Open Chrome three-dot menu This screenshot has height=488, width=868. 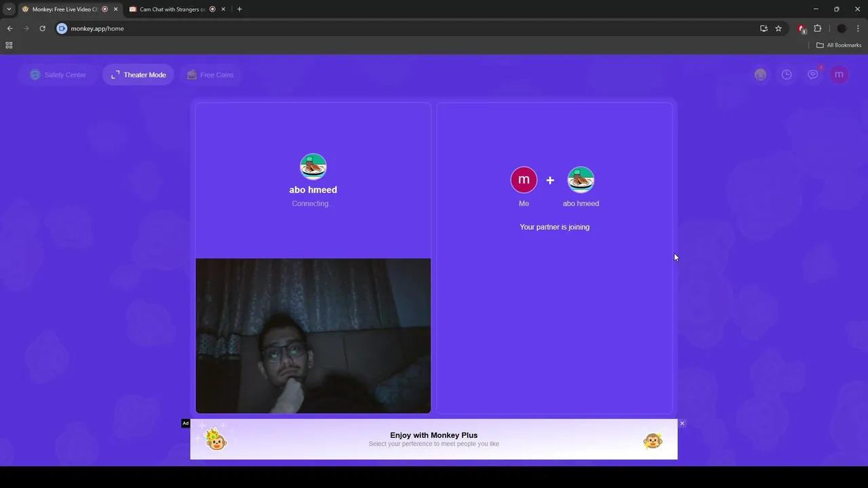859,28
